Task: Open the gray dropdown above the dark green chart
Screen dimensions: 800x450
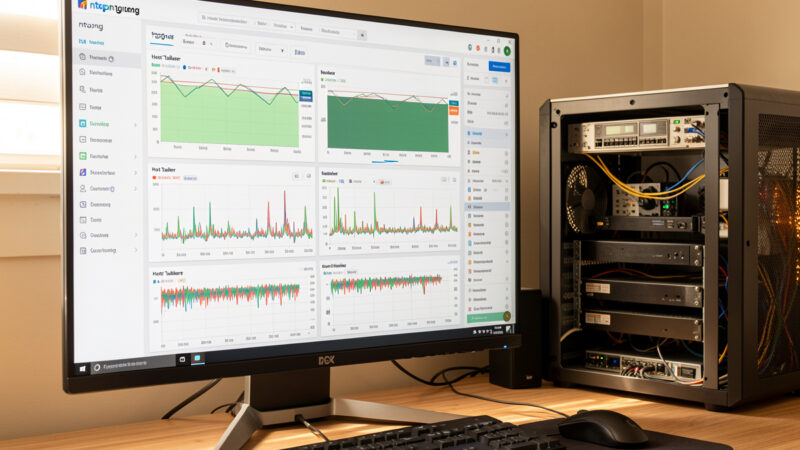Action: point(432,61)
